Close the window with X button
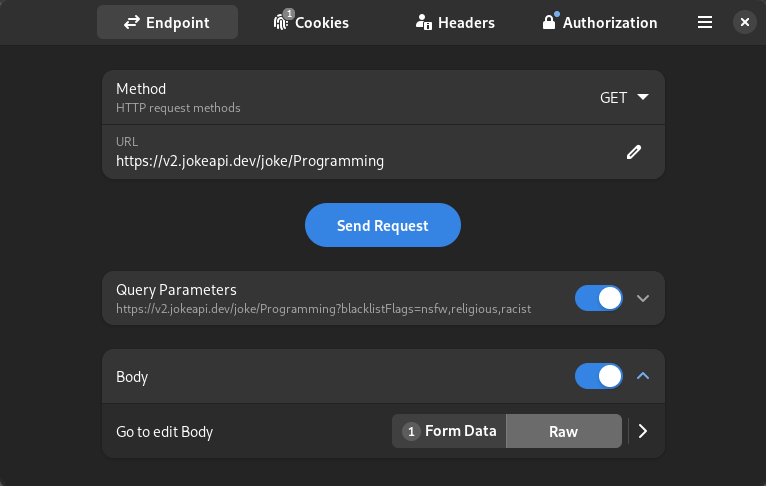 745,22
